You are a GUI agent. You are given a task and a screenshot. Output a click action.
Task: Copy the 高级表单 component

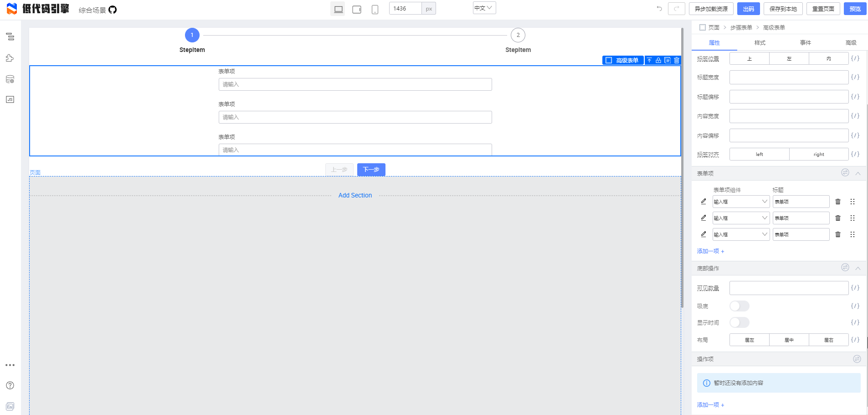(668, 60)
